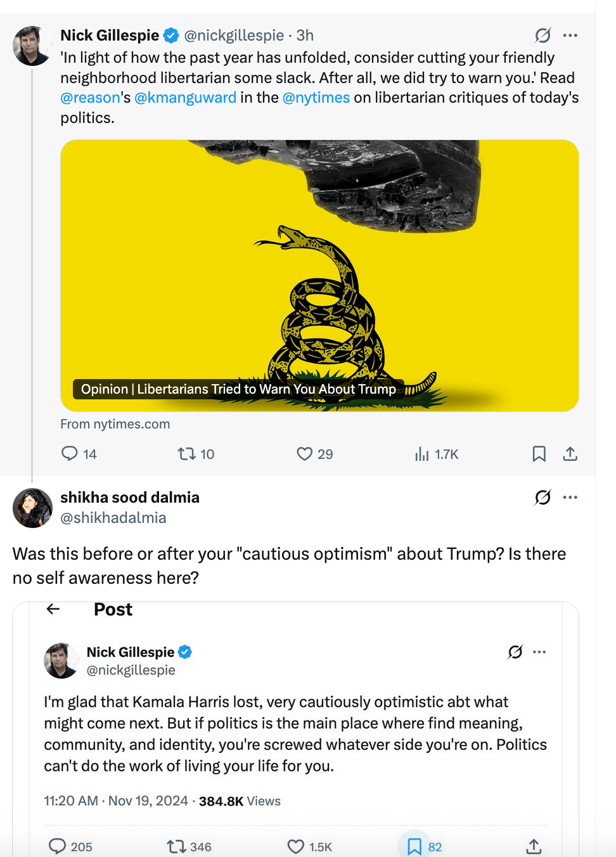The height and width of the screenshot is (857, 616).
Task: Click the bookmark icon showing 82
Action: click(414, 846)
